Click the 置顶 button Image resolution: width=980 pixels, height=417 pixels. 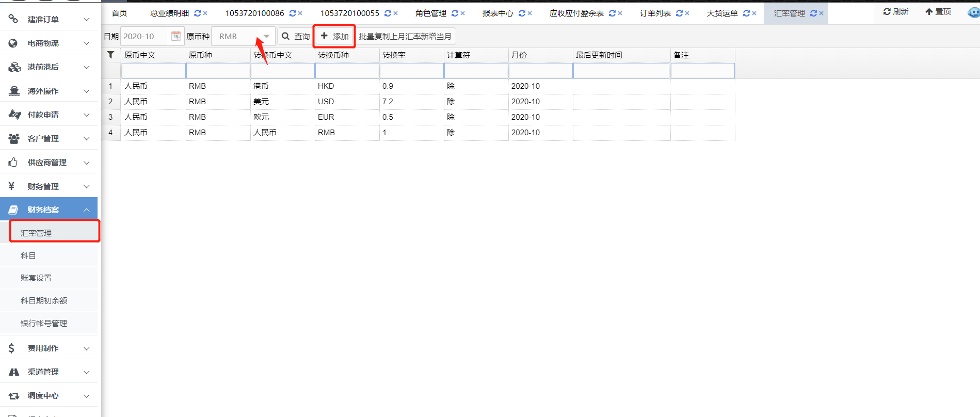click(938, 11)
